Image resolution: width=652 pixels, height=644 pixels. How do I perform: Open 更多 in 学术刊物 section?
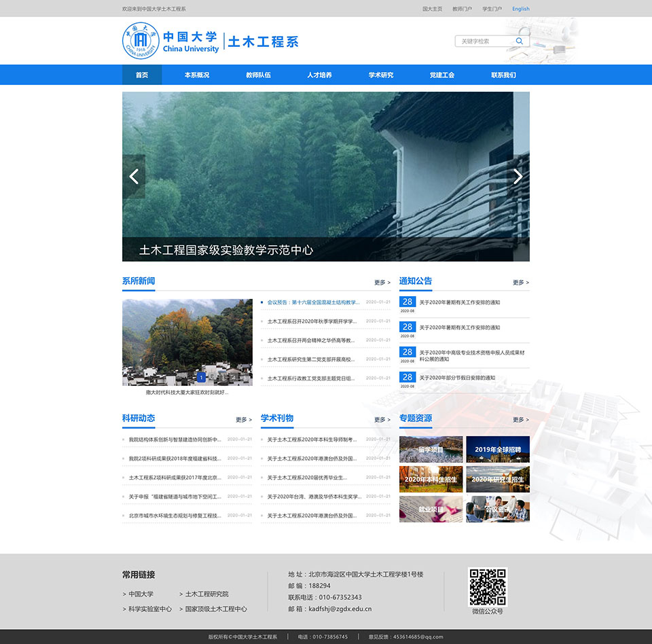click(x=382, y=420)
